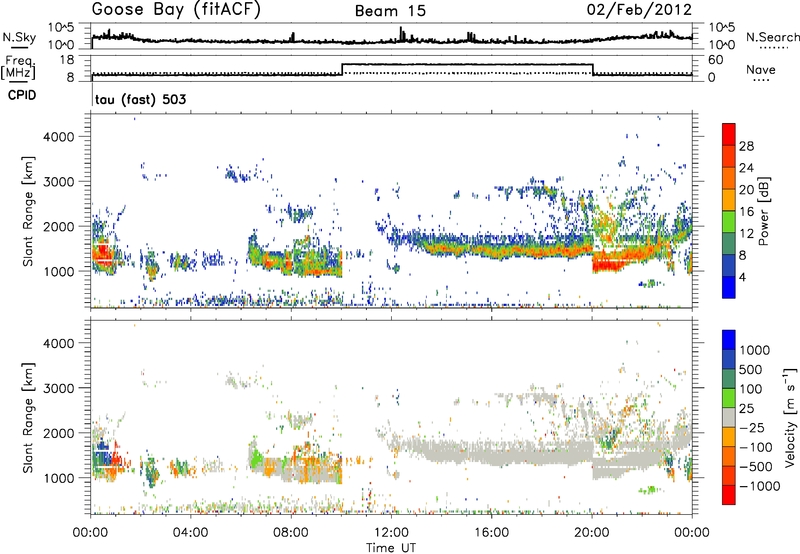
Task: Click the '-1000' velocity colorbar value
Action: 760,486
